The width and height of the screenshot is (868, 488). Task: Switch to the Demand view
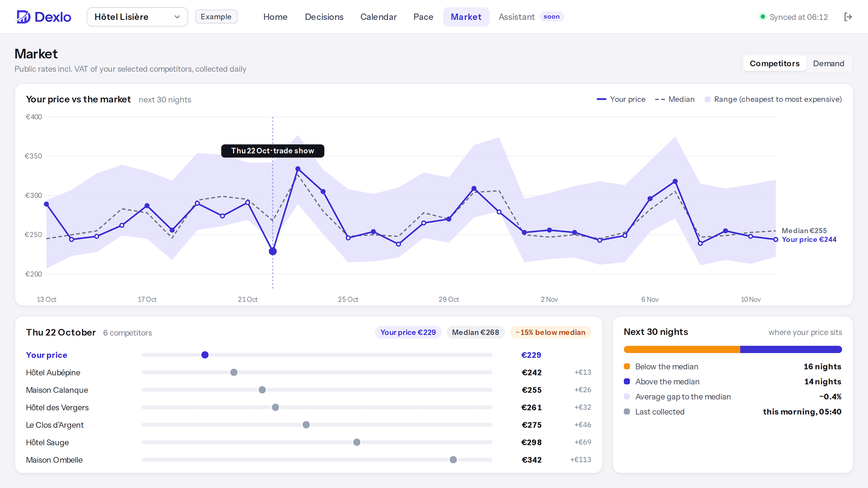pos(828,63)
